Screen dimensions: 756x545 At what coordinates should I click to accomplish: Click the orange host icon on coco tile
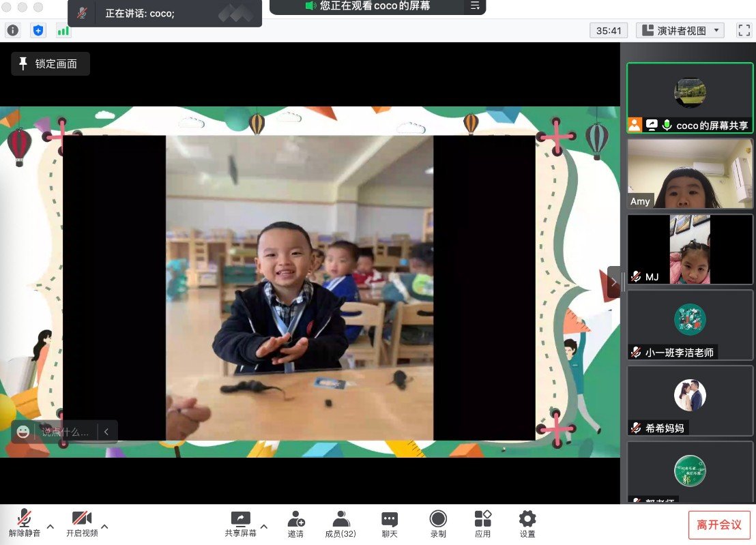tap(635, 126)
